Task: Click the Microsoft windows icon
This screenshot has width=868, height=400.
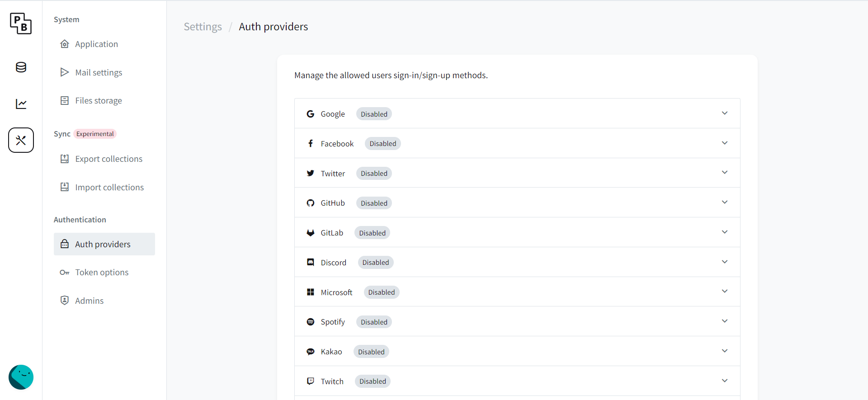Action: point(310,292)
